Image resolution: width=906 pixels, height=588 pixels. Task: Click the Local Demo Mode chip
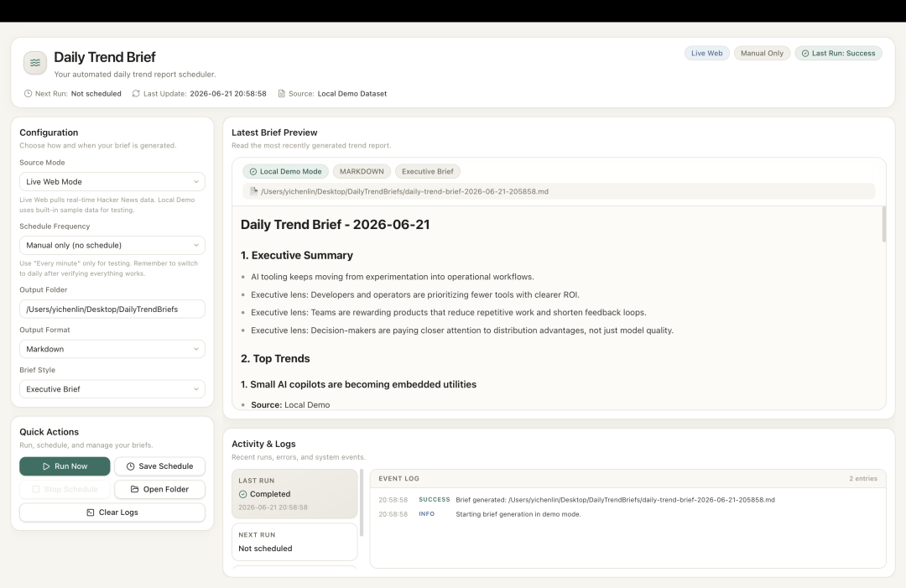click(x=285, y=172)
